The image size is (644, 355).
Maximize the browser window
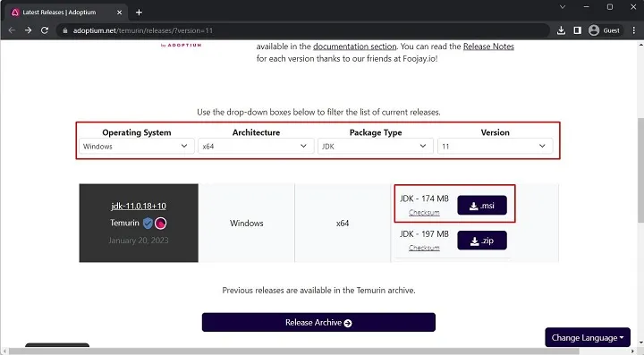pyautogui.click(x=610, y=7)
